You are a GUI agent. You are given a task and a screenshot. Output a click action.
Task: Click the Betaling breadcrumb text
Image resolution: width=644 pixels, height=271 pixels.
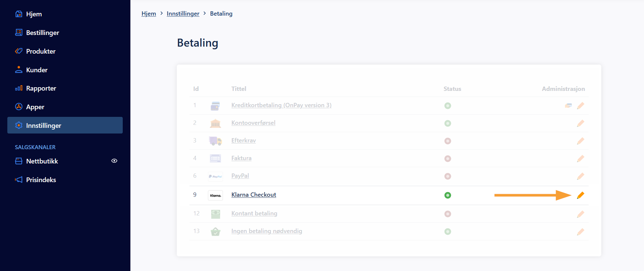(221, 14)
